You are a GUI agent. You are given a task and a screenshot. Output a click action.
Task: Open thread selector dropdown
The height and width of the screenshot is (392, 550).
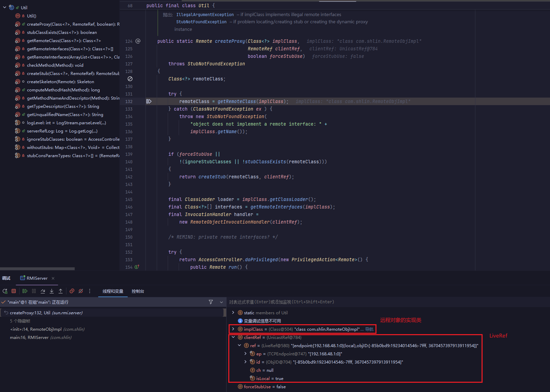click(221, 302)
